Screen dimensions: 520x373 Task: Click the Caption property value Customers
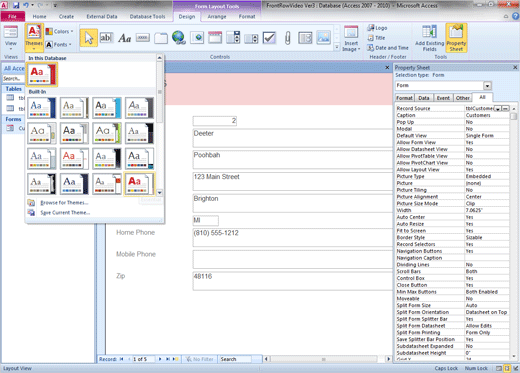coord(487,115)
